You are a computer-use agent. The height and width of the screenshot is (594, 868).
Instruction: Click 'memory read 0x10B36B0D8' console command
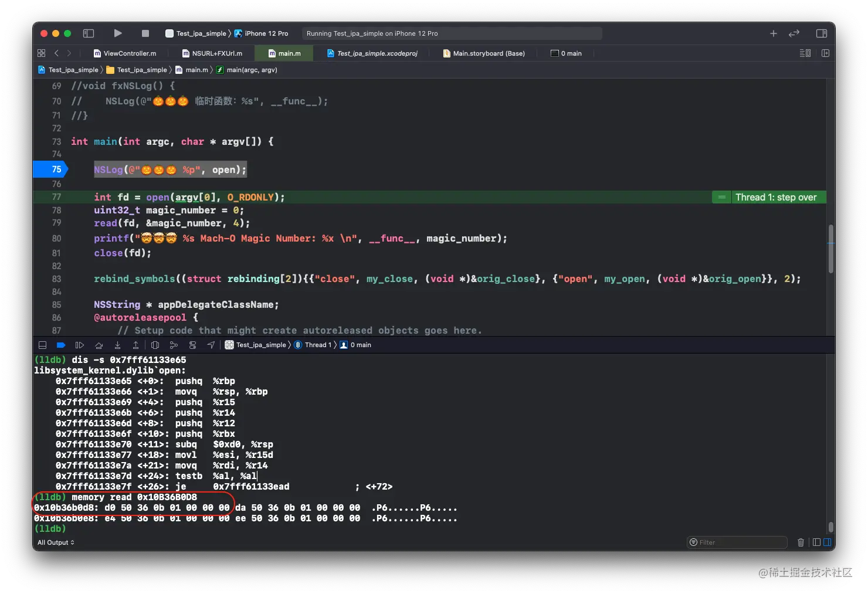134,497
